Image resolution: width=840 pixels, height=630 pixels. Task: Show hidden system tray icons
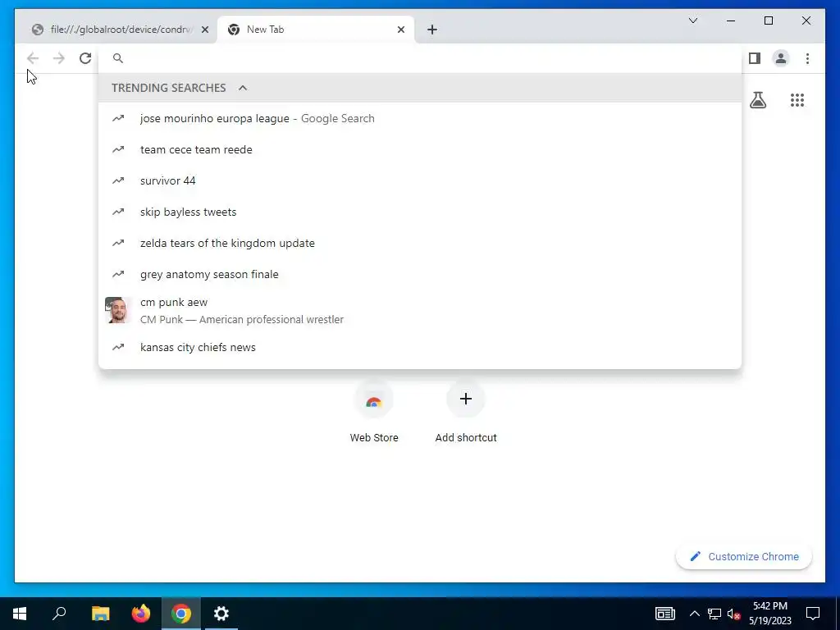pos(694,614)
